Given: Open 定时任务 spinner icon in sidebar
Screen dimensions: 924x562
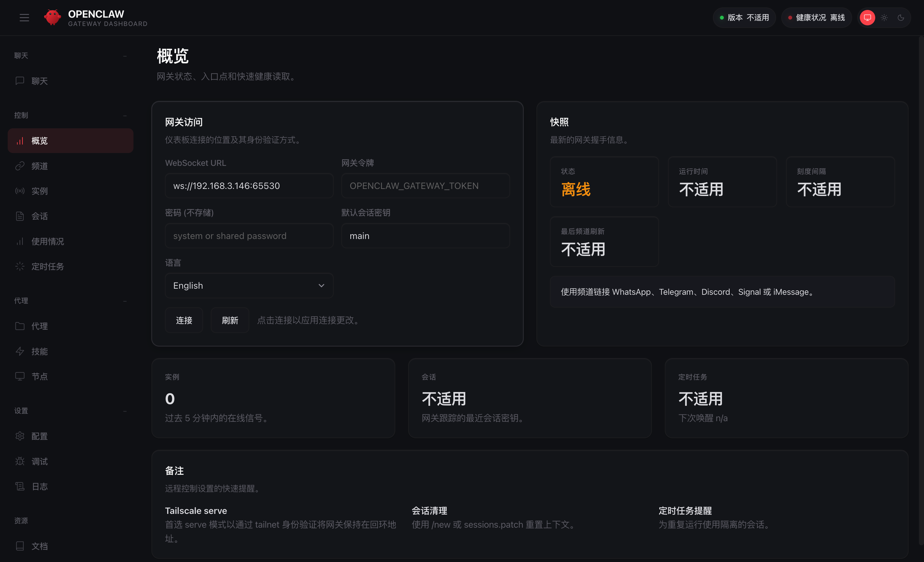Looking at the screenshot, I should click(20, 267).
